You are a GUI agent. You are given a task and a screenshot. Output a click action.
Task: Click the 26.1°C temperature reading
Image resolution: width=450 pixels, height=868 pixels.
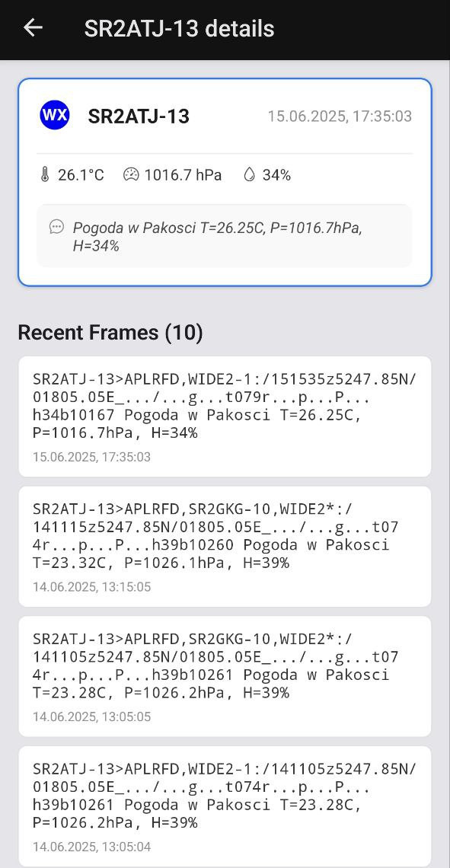pos(81,175)
